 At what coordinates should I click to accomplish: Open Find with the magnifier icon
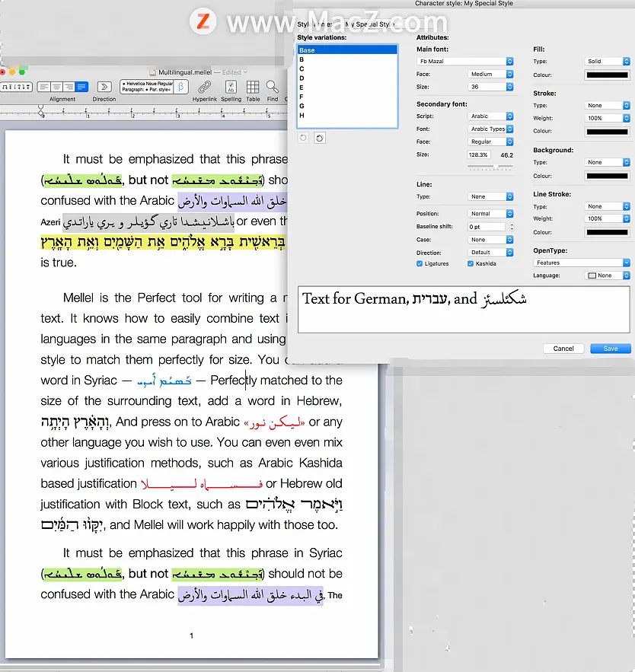pyautogui.click(x=273, y=87)
